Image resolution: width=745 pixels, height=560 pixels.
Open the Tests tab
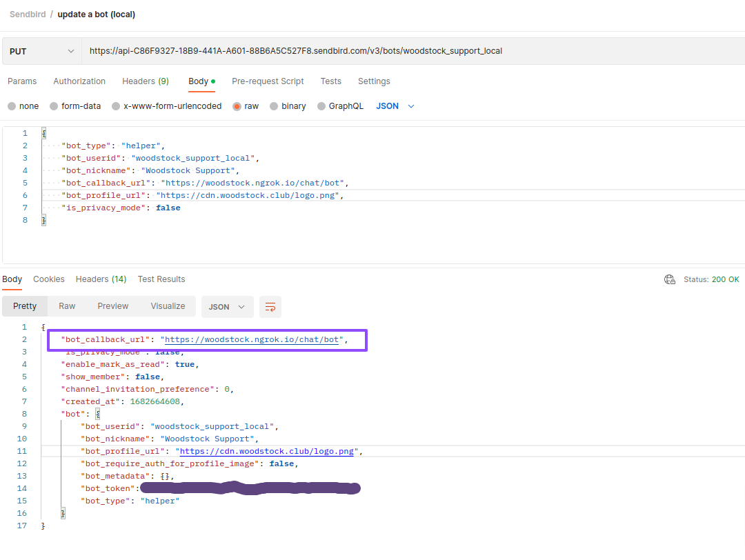coord(330,81)
